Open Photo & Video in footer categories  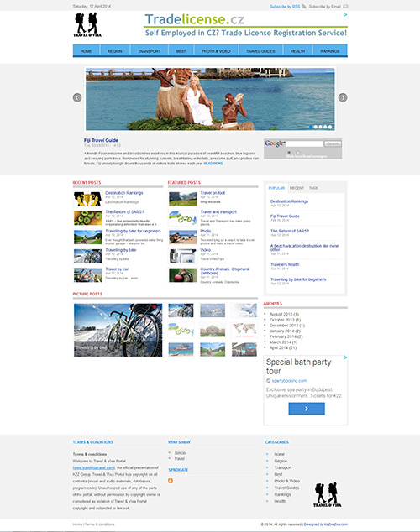287,481
